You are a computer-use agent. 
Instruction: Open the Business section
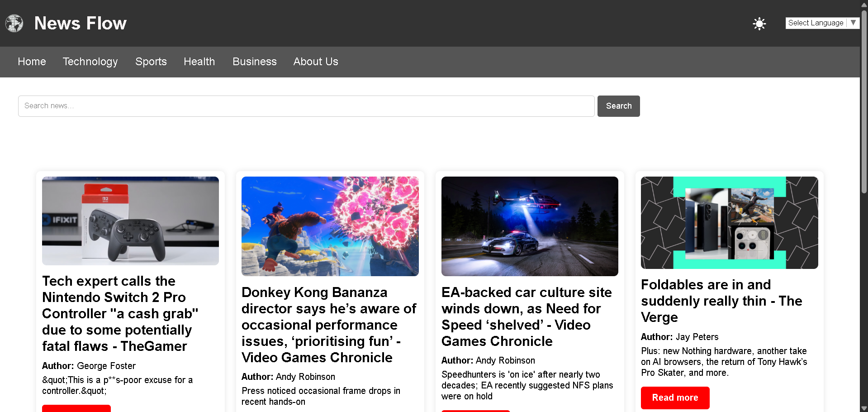pyautogui.click(x=255, y=62)
